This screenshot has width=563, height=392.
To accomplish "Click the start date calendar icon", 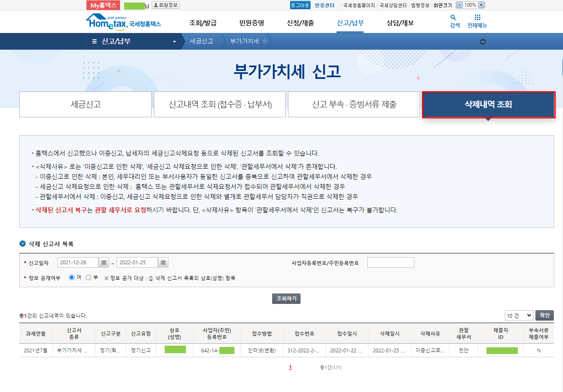I will pos(104,263).
